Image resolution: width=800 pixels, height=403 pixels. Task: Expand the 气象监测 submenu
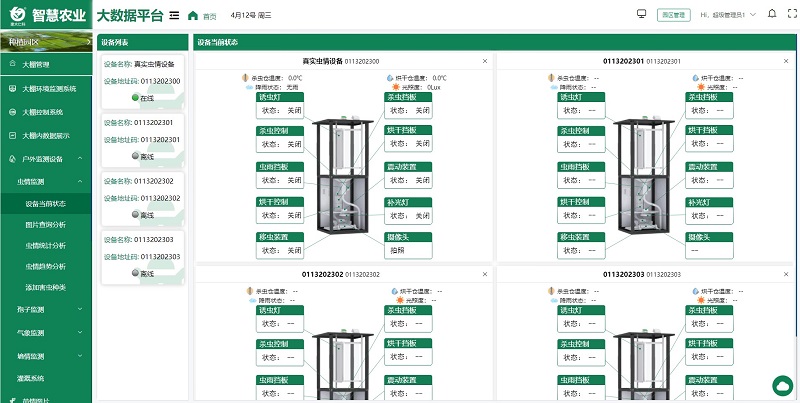pos(80,332)
